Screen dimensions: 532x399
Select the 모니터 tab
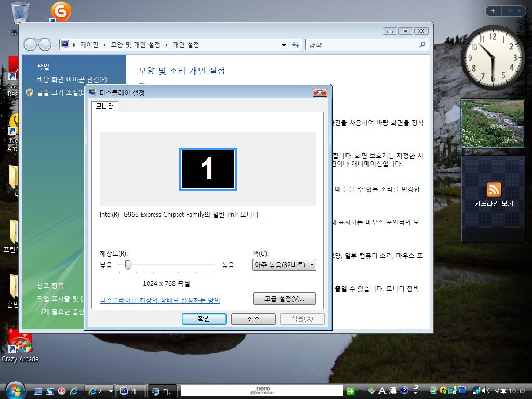click(x=105, y=107)
